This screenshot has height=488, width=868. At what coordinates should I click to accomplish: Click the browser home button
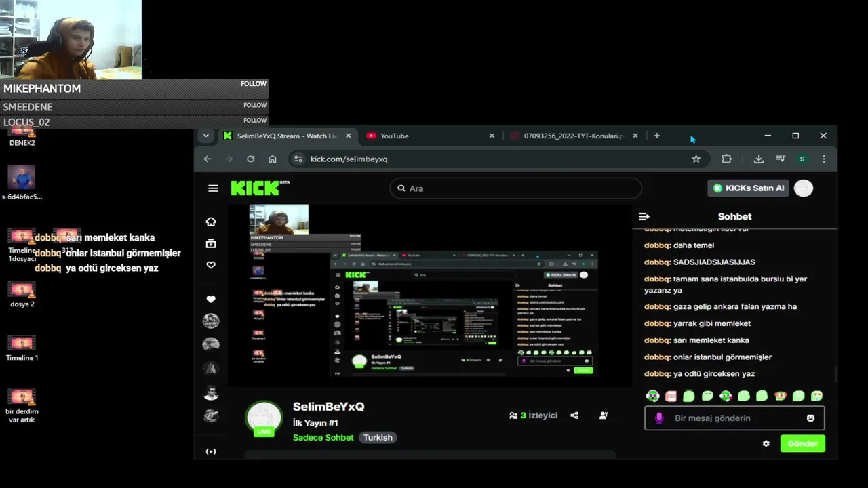272,159
